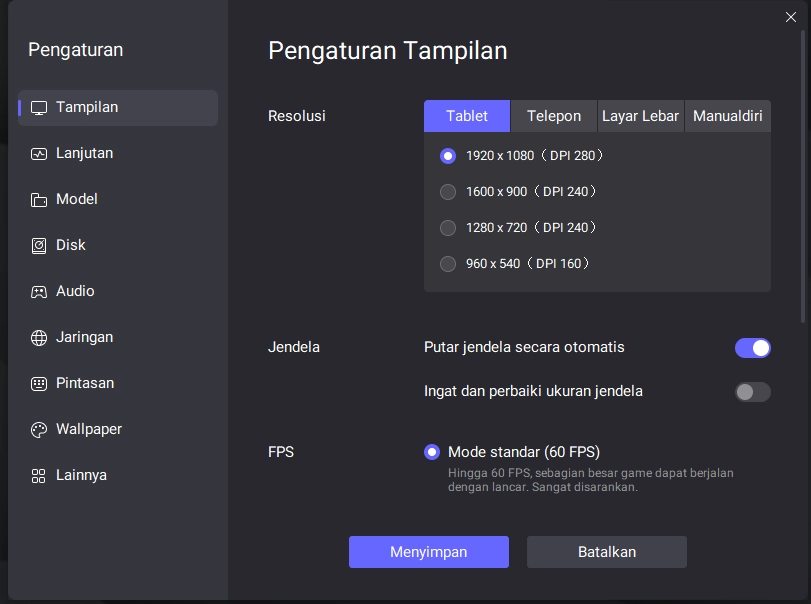811x604 pixels.
Task: Select 960 x 540 DPI 160 option
Action: point(448,264)
